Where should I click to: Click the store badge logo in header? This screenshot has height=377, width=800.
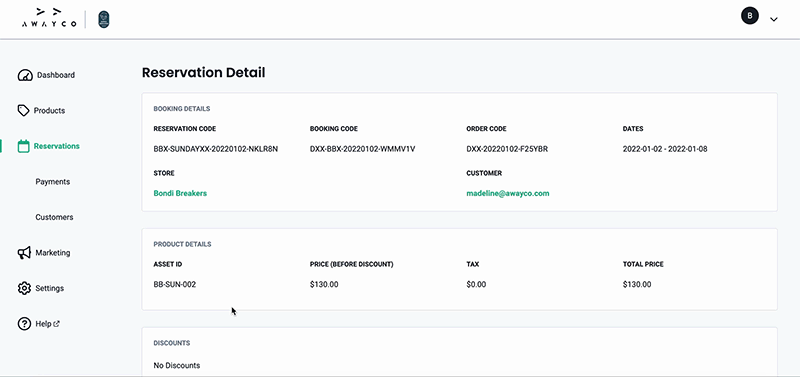[x=104, y=19]
